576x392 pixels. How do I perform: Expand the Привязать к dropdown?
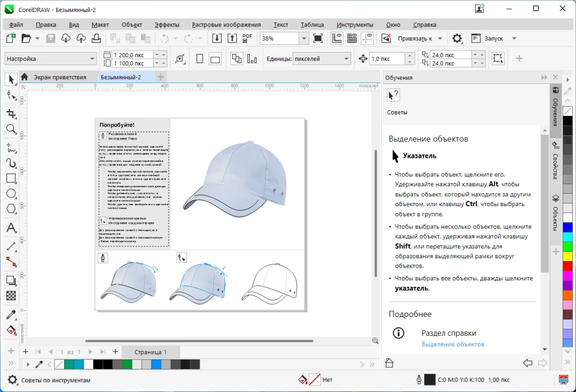point(440,39)
